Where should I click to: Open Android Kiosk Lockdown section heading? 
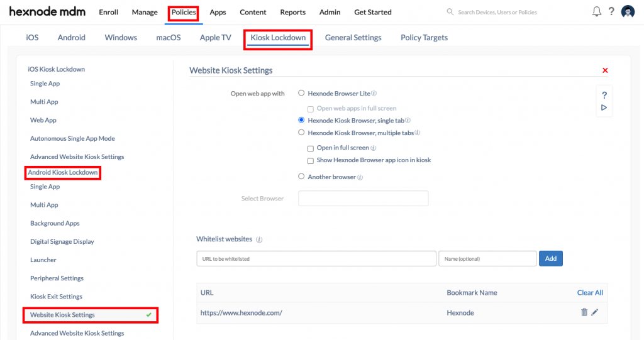point(63,172)
